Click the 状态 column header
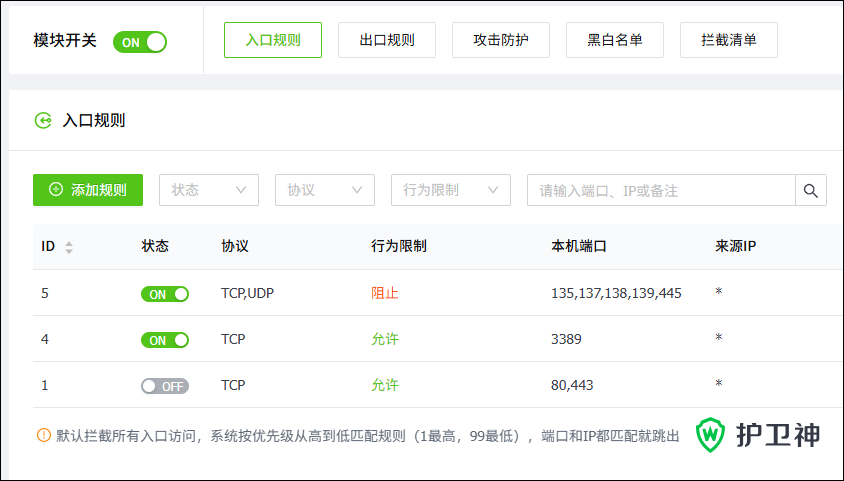Image resolution: width=844 pixels, height=481 pixels. click(155, 246)
